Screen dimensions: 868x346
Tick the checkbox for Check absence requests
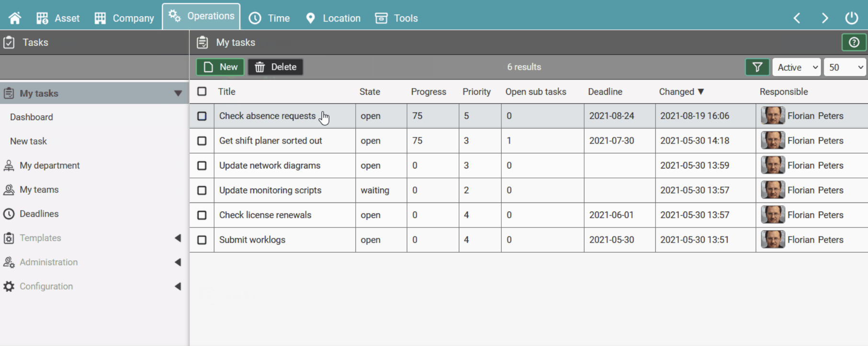tap(202, 116)
